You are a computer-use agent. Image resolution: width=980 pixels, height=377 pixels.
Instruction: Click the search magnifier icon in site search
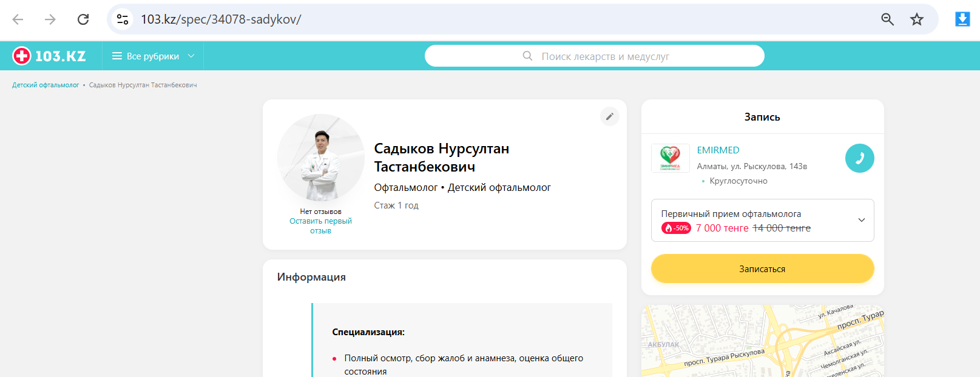coord(528,56)
